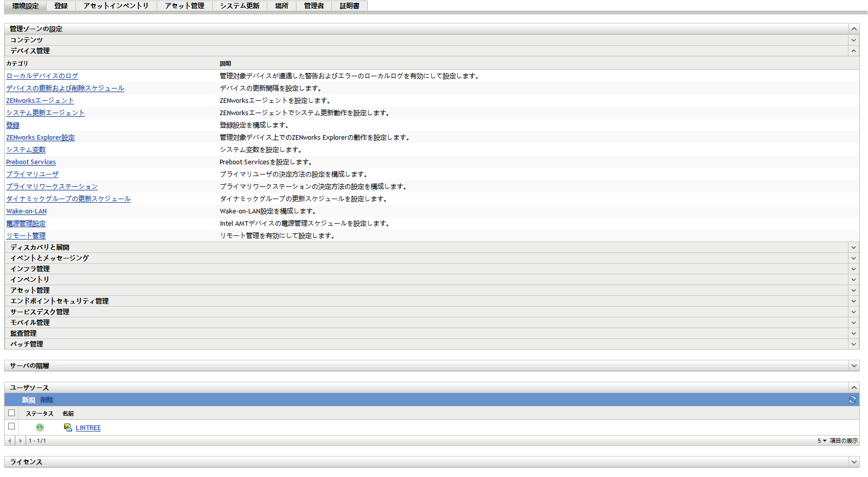This screenshot has width=868, height=477.
Task: Open the items-per-page dropdown
Action: point(822,441)
